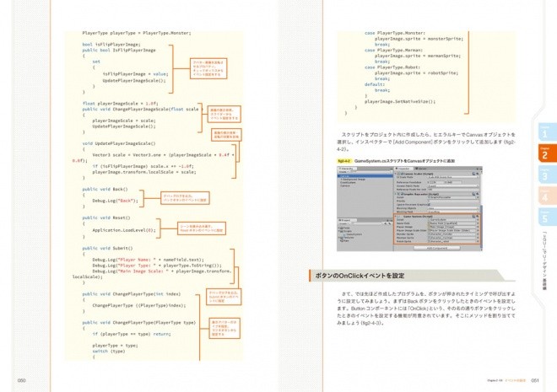This screenshot has height=392, width=557.
Task: Open Game System gear settings icon
Action: coord(478,217)
